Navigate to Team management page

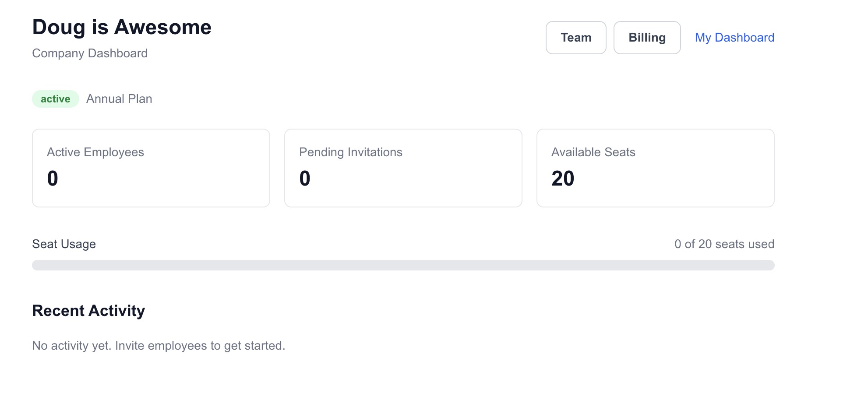[575, 38]
